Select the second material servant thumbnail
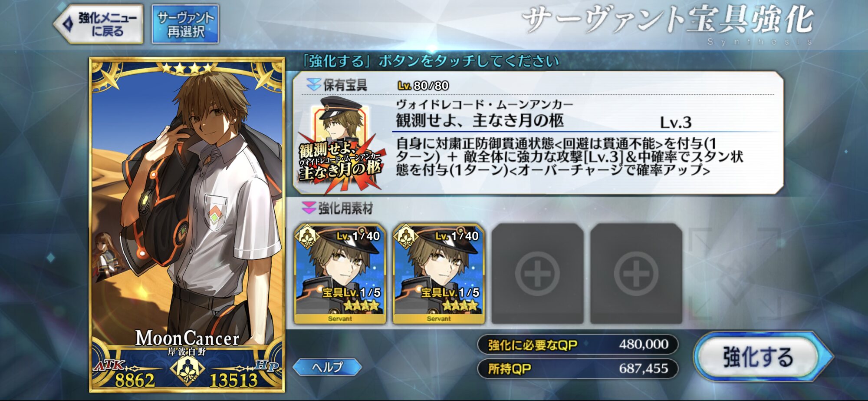 point(438,273)
